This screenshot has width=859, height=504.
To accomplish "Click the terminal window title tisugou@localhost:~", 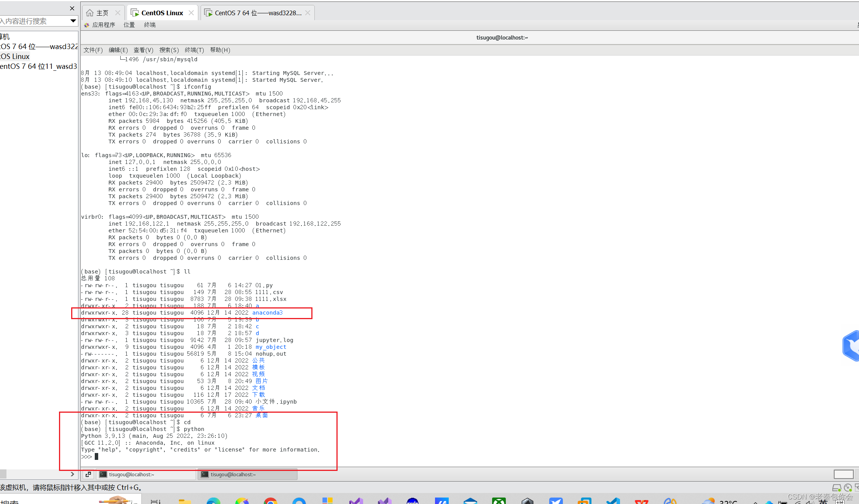I will click(x=502, y=38).
